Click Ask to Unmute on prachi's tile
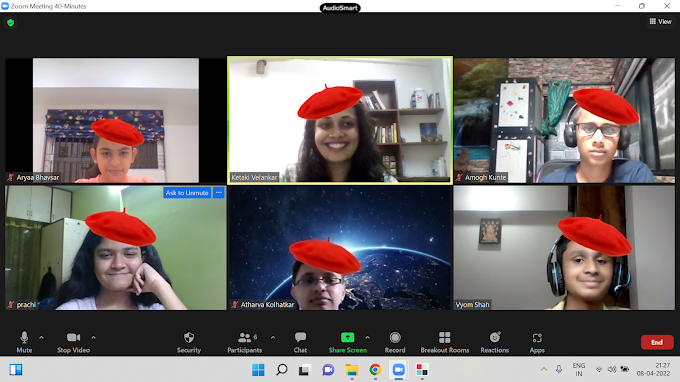Image resolution: width=680 pixels, height=382 pixels. click(x=187, y=193)
